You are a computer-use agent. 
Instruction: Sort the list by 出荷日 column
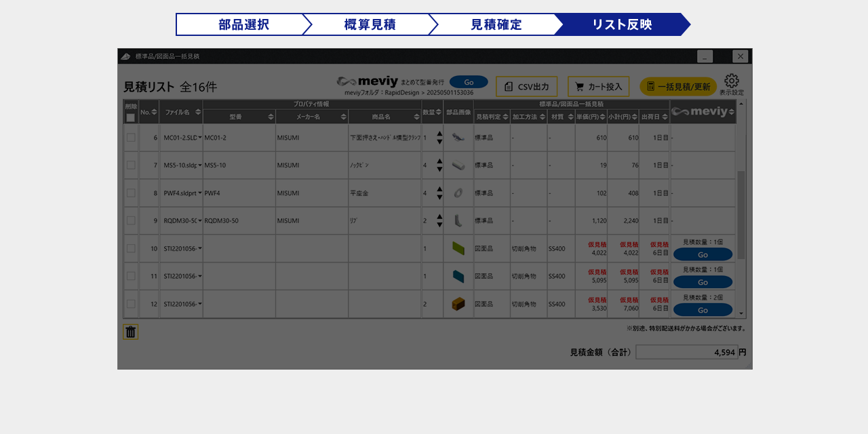click(x=665, y=117)
